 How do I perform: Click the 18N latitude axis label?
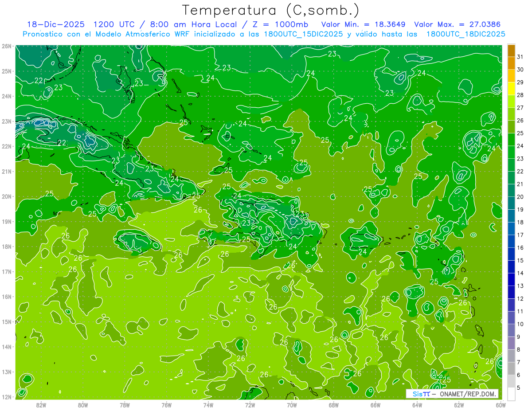(x=7, y=247)
